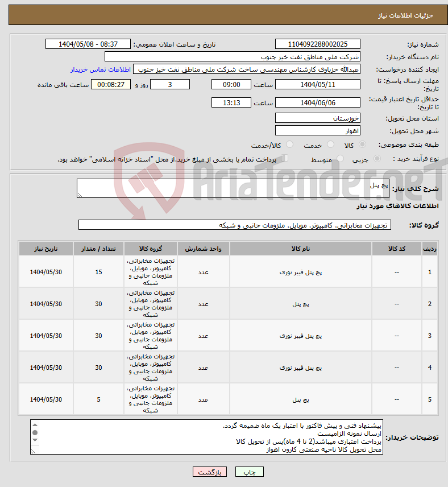The height and width of the screenshot is (487, 448).
Task: Toggle the اسناد خزانه اسلامی payment checkbox
Action: [284, 158]
